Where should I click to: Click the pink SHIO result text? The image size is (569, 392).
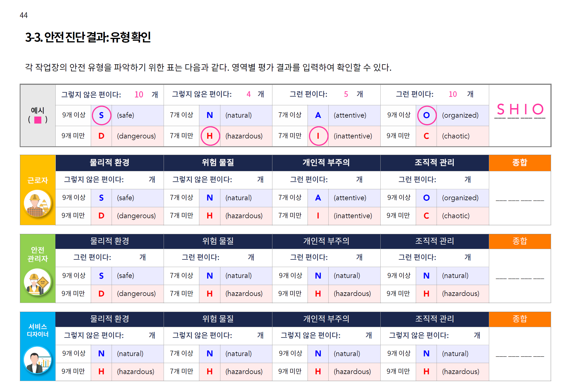[x=520, y=109]
